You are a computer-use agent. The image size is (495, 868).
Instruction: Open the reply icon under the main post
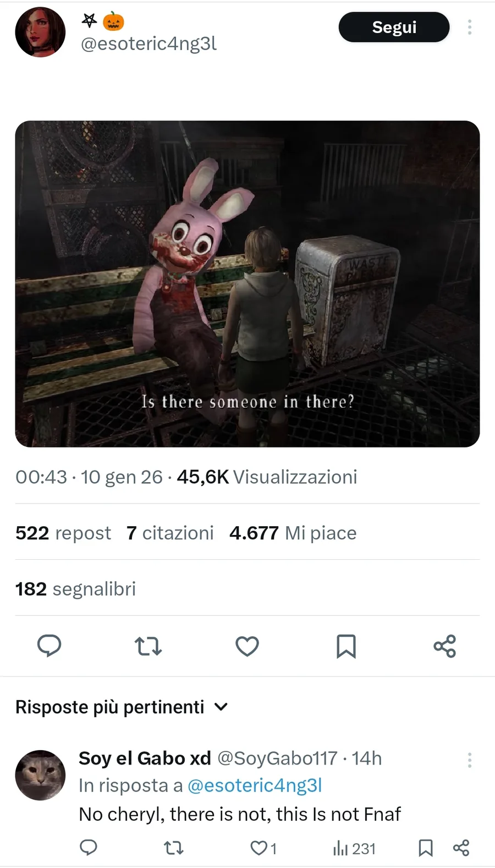pos(49,646)
